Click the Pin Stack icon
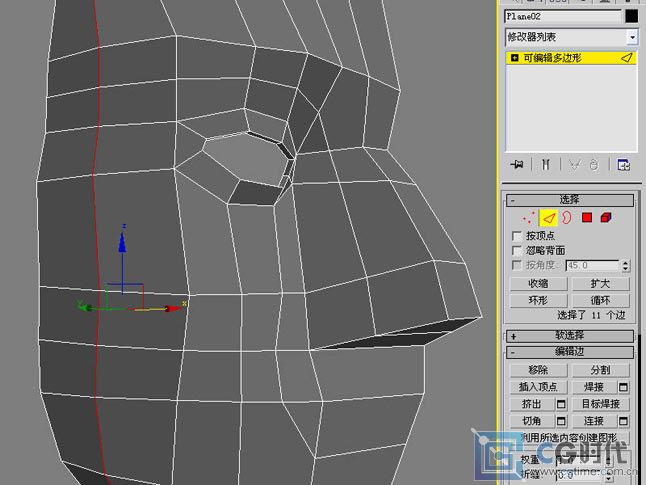 [x=517, y=164]
